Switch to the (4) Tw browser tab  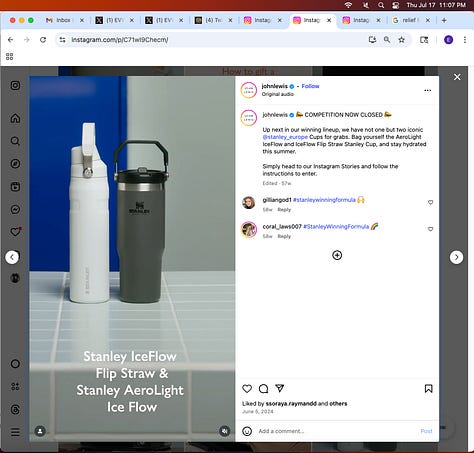pyautogui.click(x=213, y=20)
